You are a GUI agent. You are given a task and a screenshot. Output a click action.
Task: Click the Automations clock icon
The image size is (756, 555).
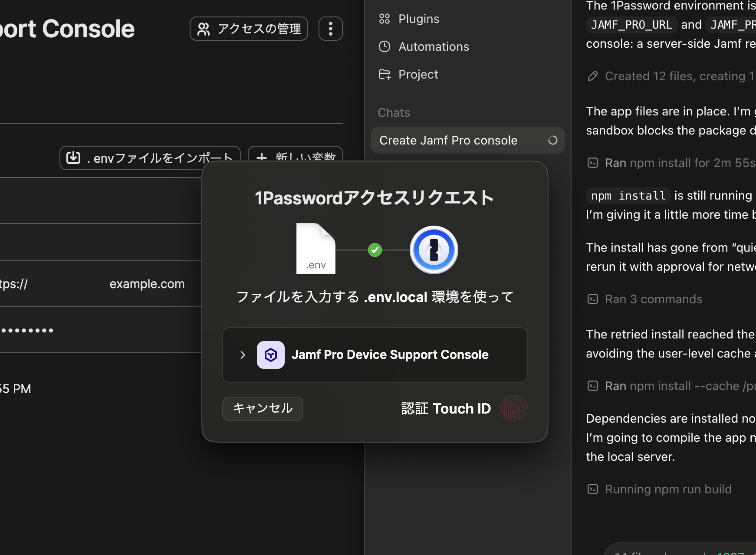[x=385, y=46]
